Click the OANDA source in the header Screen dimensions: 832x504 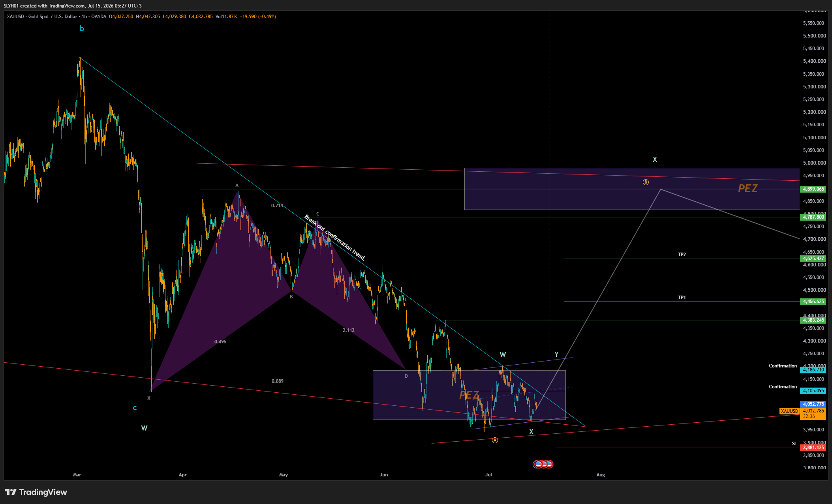pos(99,17)
